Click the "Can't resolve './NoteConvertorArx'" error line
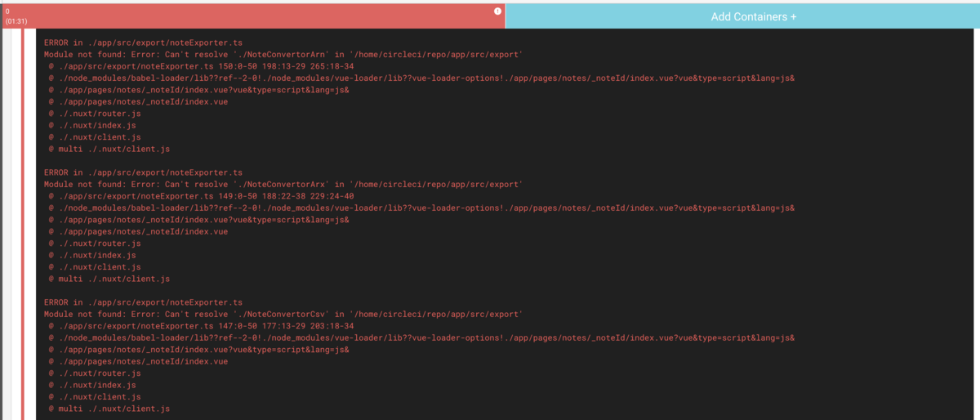This screenshot has height=420, width=980. [x=283, y=184]
